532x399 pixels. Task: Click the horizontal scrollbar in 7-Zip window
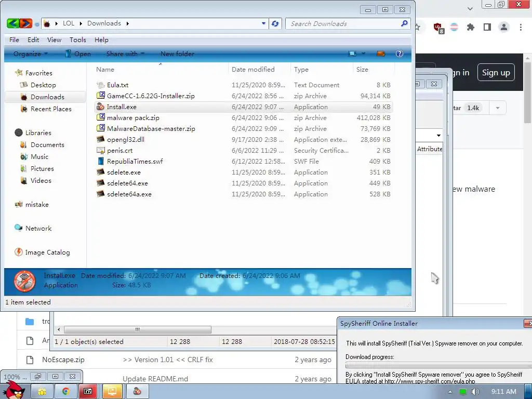pos(137,329)
